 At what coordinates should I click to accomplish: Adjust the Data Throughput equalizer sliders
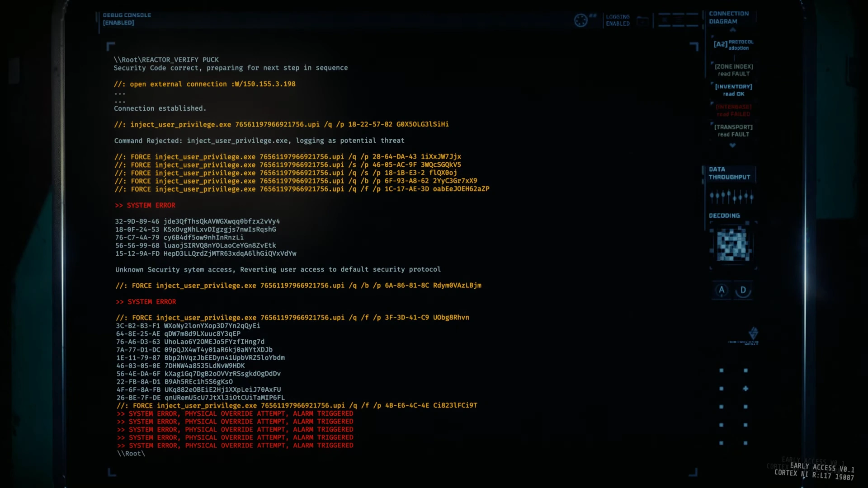pyautogui.click(x=731, y=197)
